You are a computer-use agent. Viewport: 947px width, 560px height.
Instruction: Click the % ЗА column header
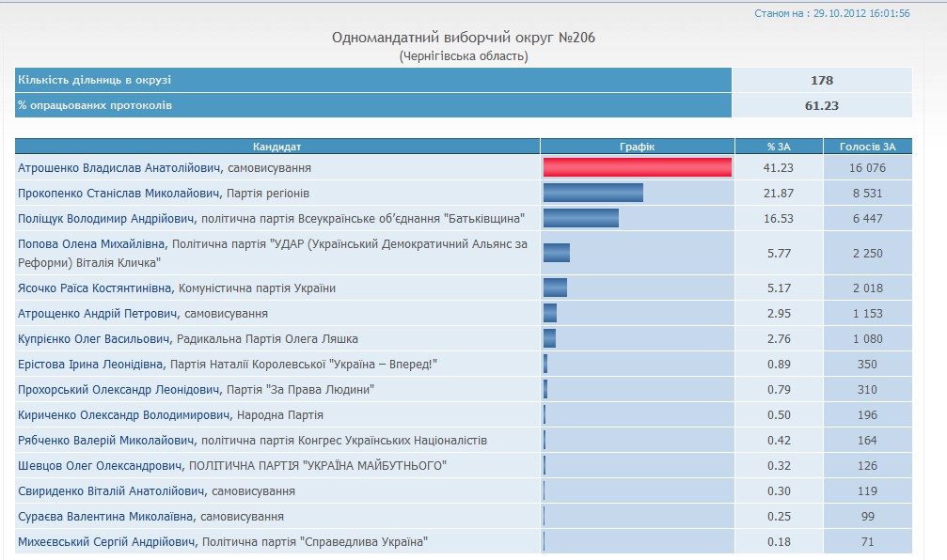click(x=778, y=147)
